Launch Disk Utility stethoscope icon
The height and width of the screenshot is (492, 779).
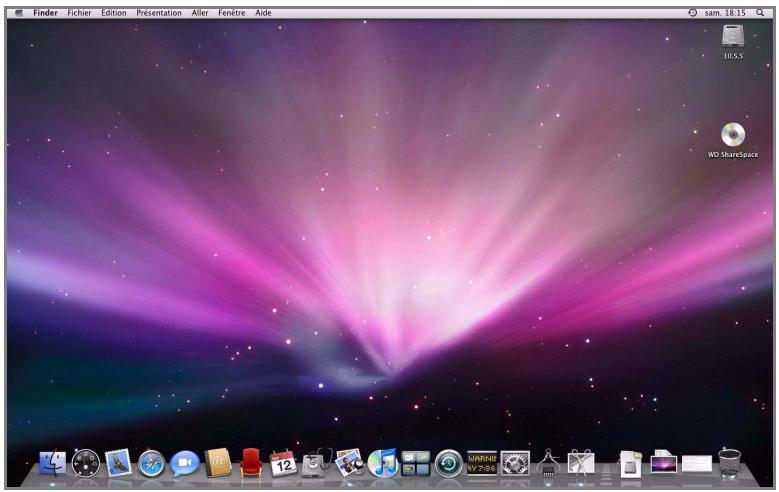pyautogui.click(x=316, y=463)
